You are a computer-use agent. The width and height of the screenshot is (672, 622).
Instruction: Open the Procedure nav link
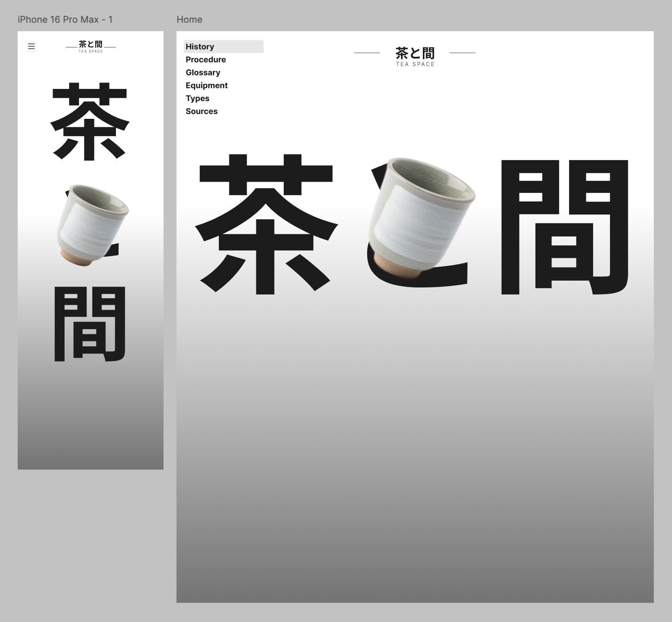tap(206, 60)
